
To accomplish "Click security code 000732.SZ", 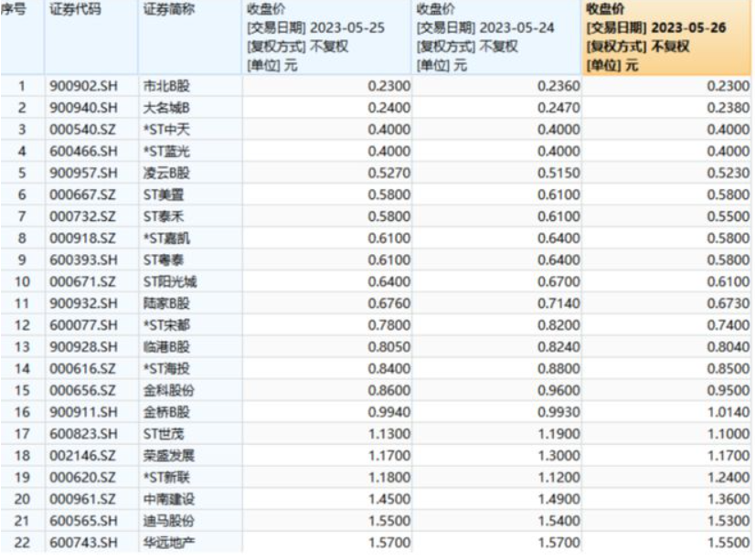I will pos(82,217).
